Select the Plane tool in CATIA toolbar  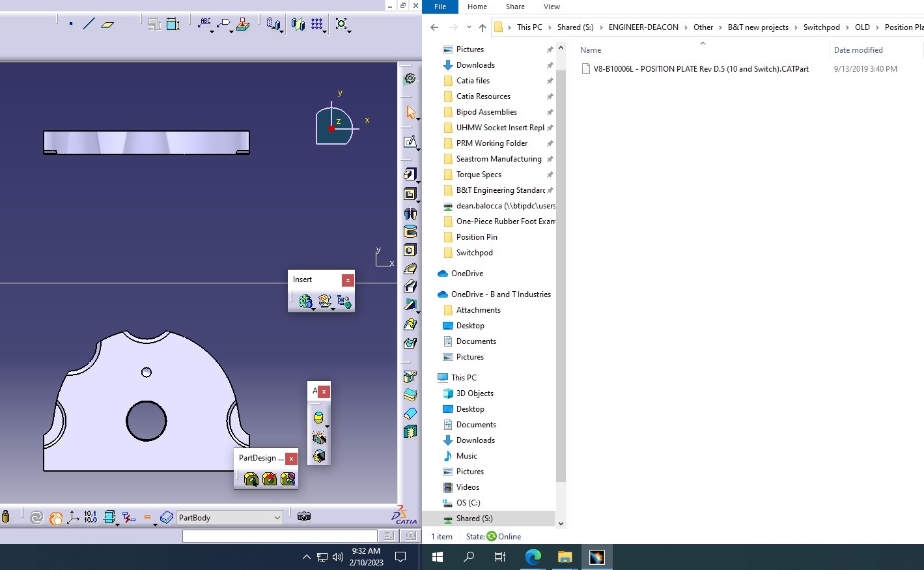point(108,24)
